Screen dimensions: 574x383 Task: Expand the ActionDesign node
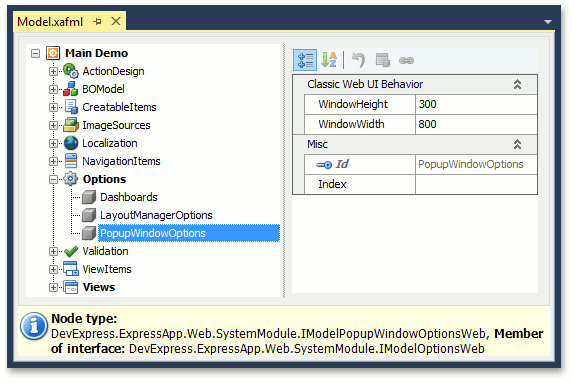click(x=53, y=71)
